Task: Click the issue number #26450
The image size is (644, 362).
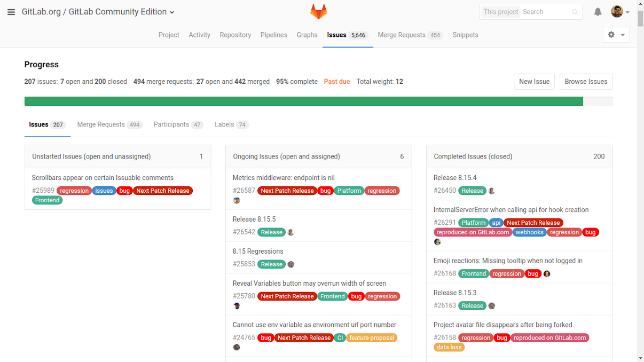Action: pyautogui.click(x=445, y=191)
